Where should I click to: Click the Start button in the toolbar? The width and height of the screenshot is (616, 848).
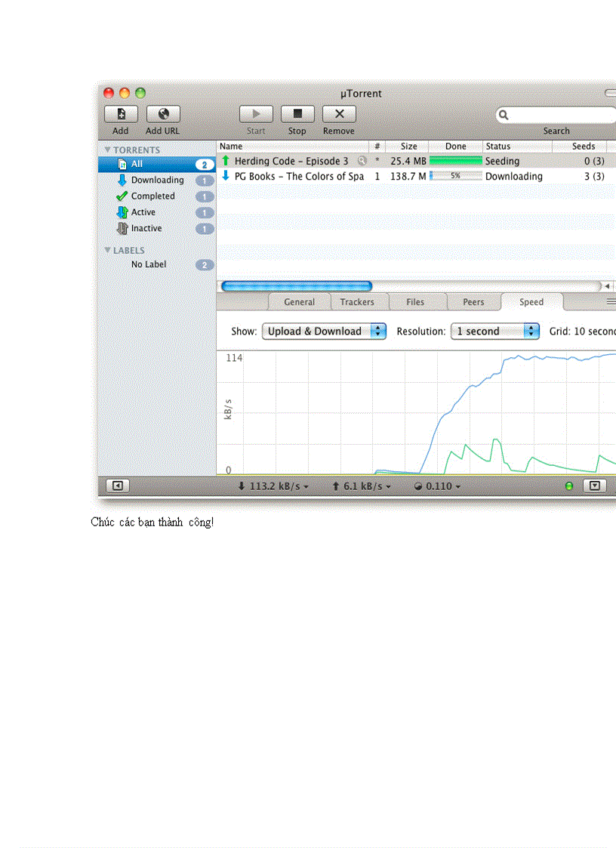coord(255,114)
